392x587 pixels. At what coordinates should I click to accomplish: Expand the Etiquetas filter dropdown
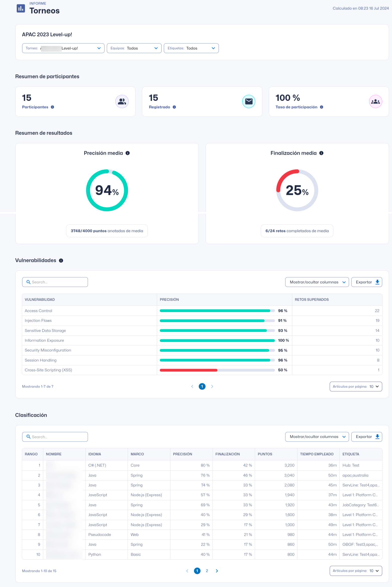[191, 48]
